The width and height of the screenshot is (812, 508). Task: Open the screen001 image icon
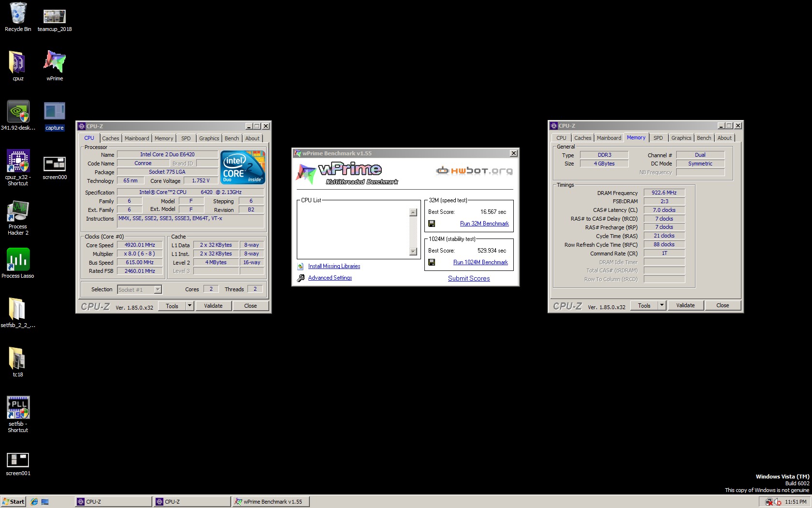coord(18,460)
